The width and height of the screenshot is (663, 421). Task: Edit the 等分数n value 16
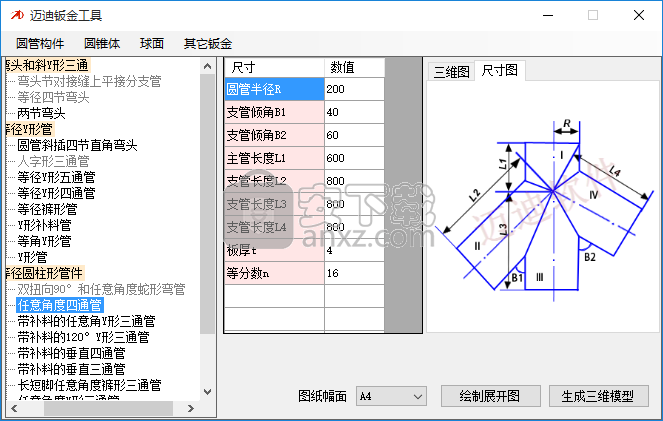point(354,273)
